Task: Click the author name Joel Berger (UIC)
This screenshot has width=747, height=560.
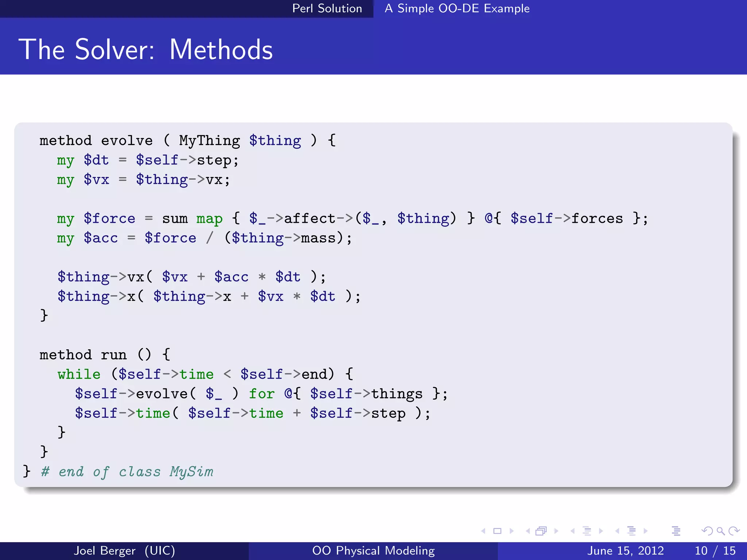Action: tap(124, 551)
